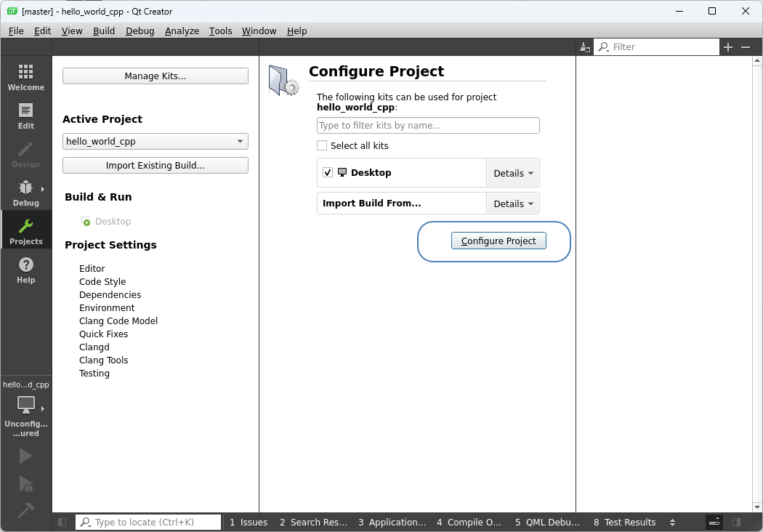Open Clang Tools settings
The width and height of the screenshot is (763, 532).
103,360
